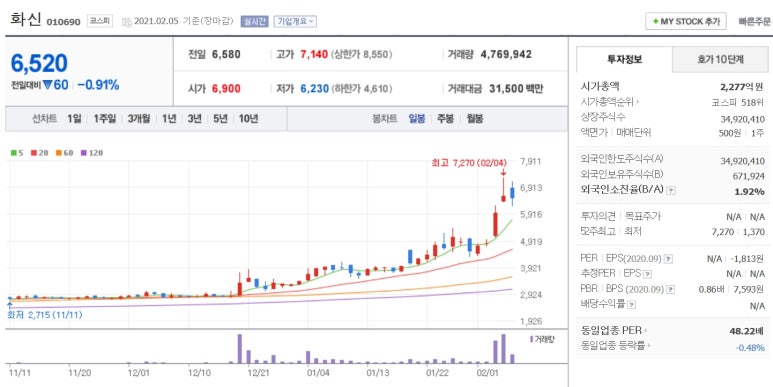Click the 시가 value 6,900
Image resolution: width=773 pixels, height=387 pixels.
click(x=226, y=89)
